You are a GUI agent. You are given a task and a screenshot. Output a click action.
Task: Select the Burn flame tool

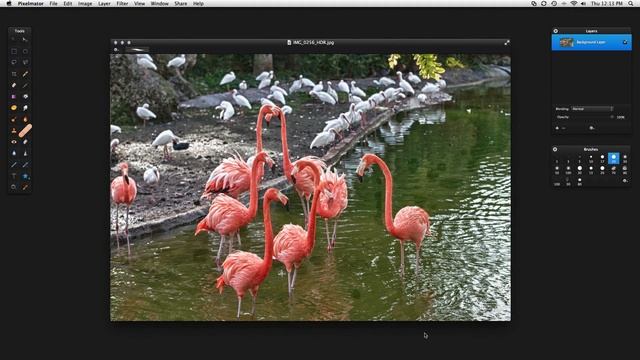click(25, 119)
